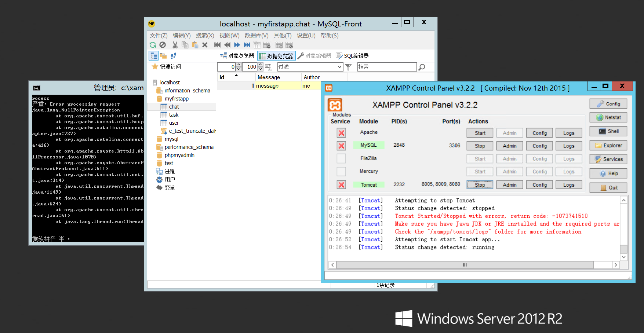
Task: Click the footprints SQL history icon
Action: point(173,56)
